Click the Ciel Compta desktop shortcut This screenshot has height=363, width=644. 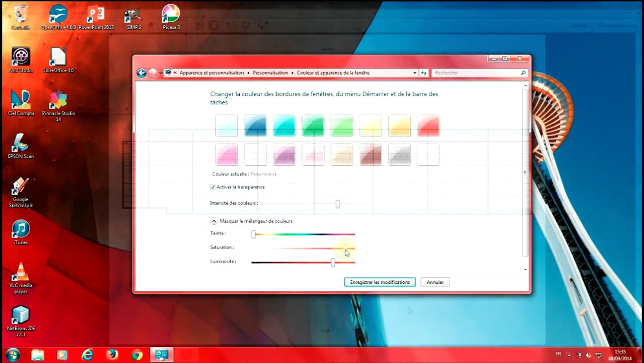coord(21,103)
